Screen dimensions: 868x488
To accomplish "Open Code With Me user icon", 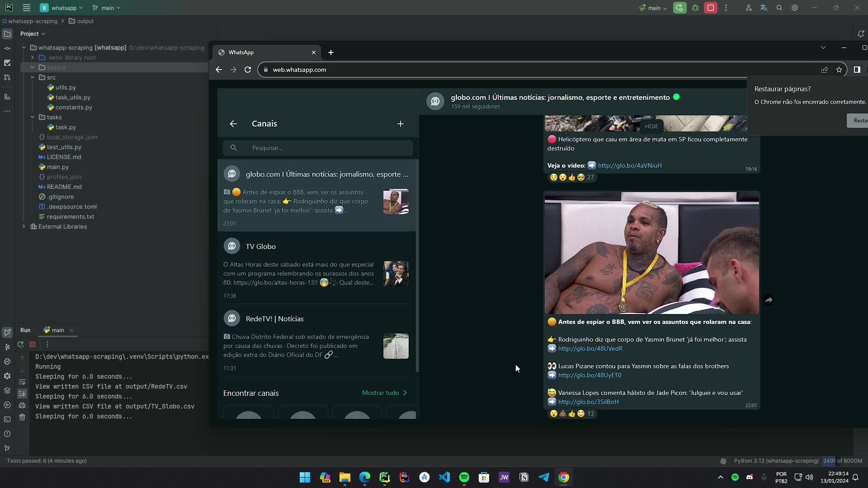I will [749, 8].
